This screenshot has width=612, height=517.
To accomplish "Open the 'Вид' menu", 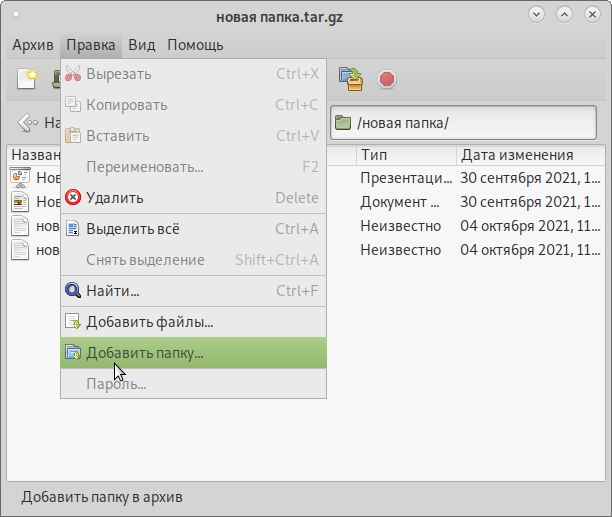I will 142,45.
